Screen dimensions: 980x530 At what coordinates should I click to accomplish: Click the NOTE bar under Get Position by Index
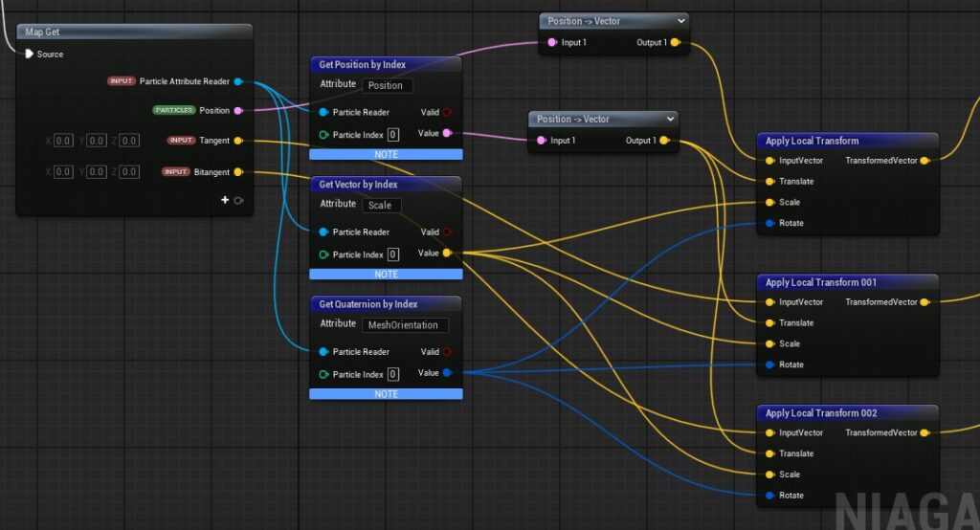tap(386, 154)
